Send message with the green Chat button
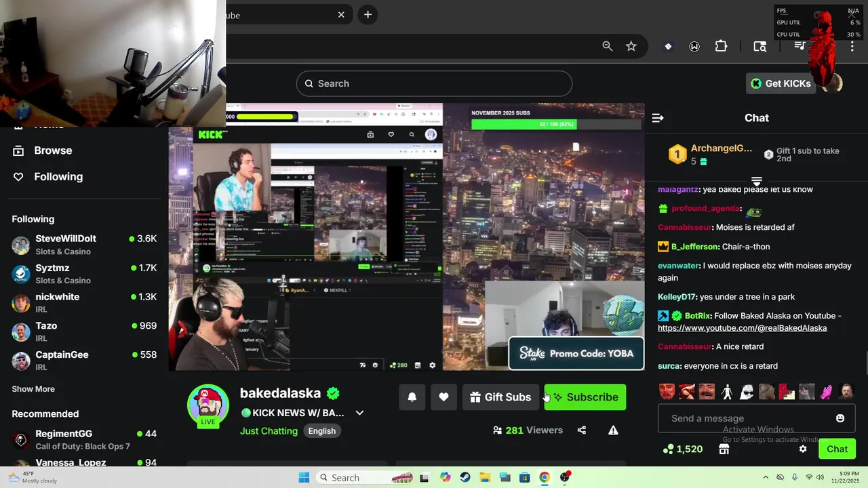Image resolution: width=868 pixels, height=488 pixels. point(837,449)
